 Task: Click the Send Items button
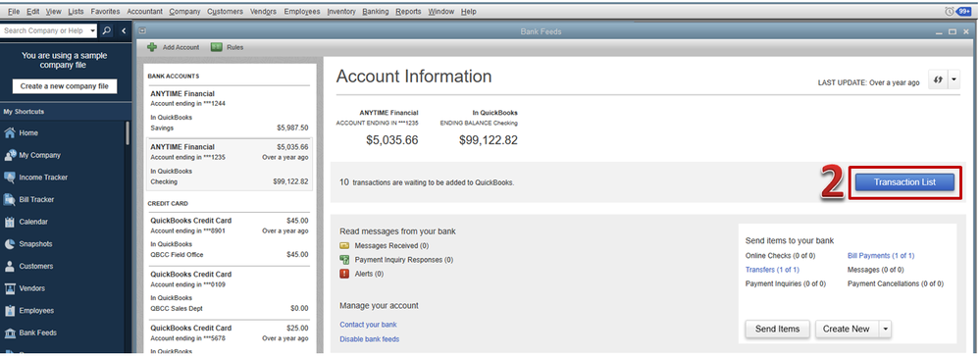click(x=778, y=329)
